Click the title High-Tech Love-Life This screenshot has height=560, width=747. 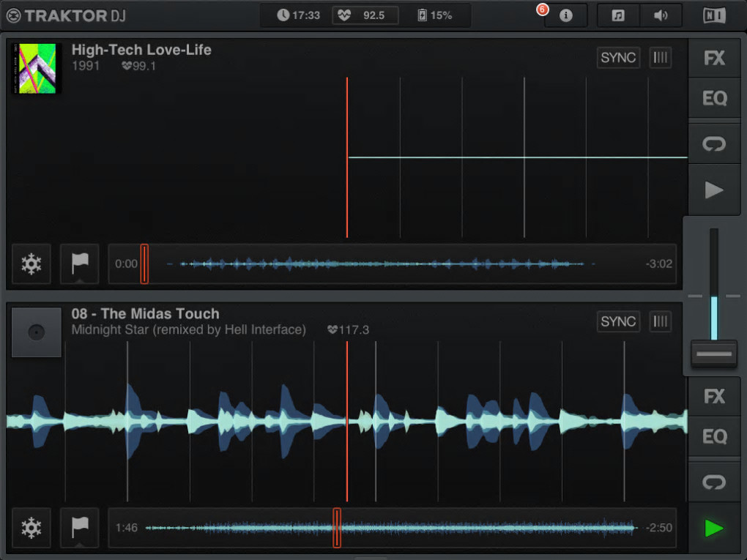141,50
